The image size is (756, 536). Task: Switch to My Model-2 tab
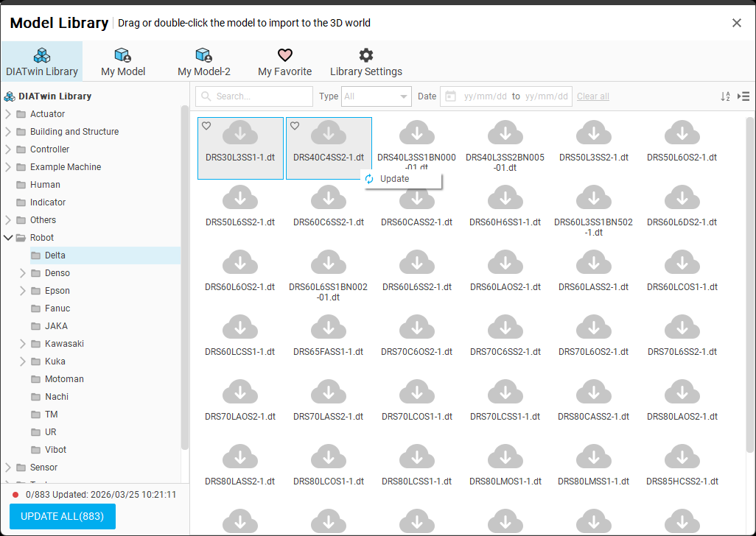[204, 62]
